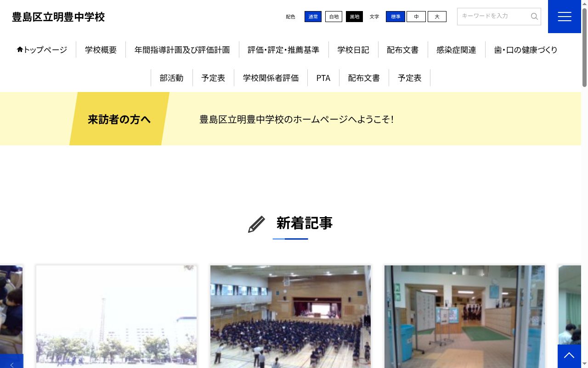Open 年間指導計画及び評価計画 page
588x368 pixels.
coord(182,50)
